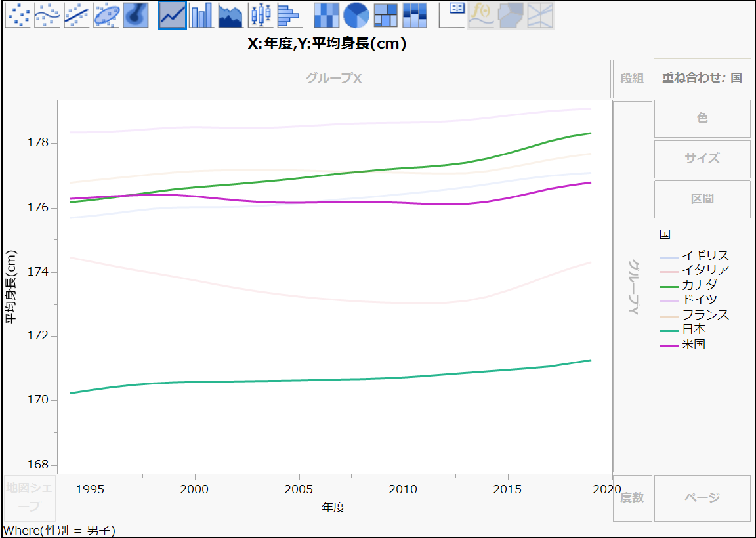756x538 pixels.
Task: Click the 色 (Color) drop zone
Action: [702, 118]
